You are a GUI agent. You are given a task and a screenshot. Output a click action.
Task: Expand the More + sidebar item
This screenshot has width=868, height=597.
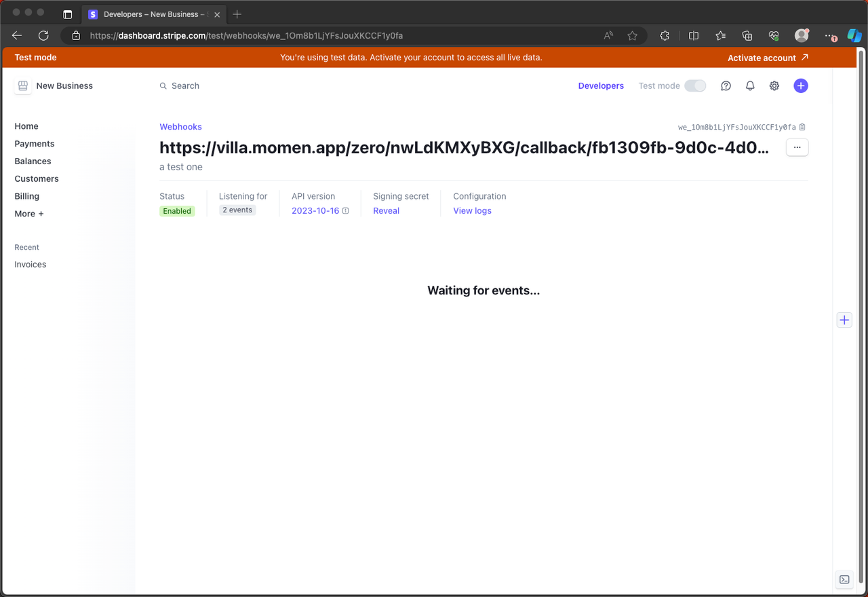29,214
